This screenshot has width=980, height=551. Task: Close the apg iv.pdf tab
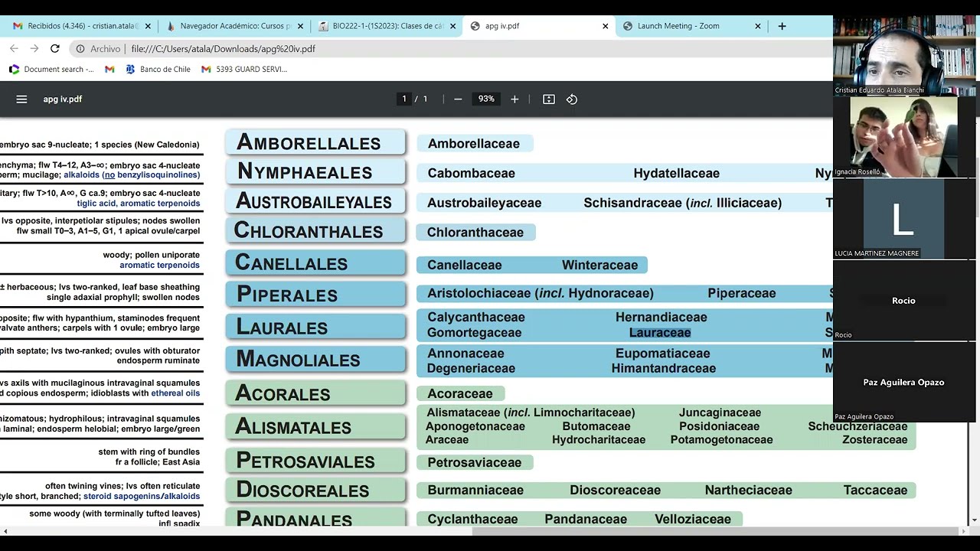click(605, 26)
